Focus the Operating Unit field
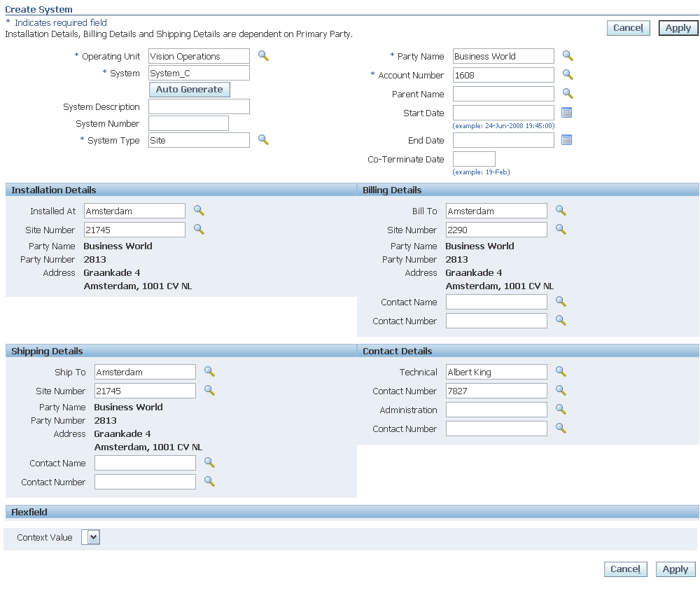 click(199, 56)
